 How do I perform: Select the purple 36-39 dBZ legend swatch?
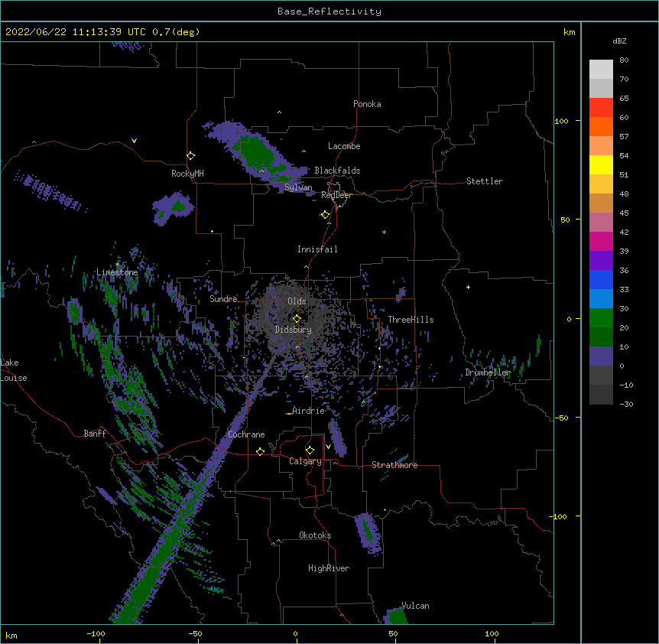tap(601, 261)
